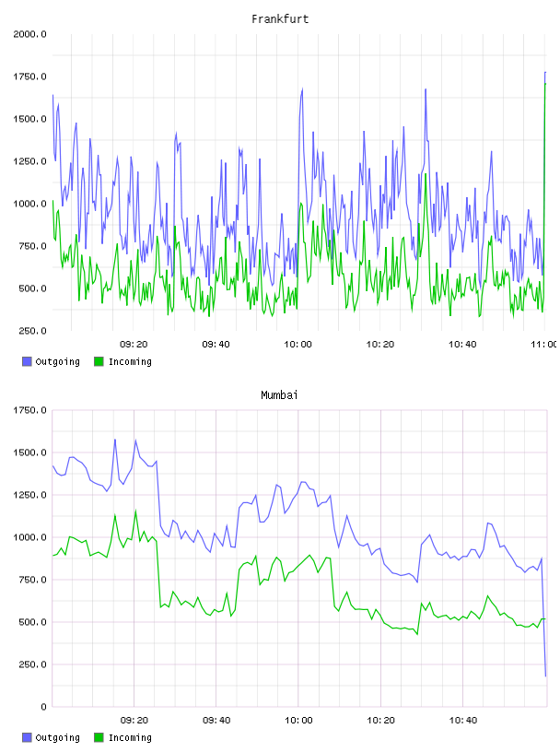Screen dimensions: 560x752
Task: Click the Outgoing color swatch in Mumbai legend
Action: (27, 737)
